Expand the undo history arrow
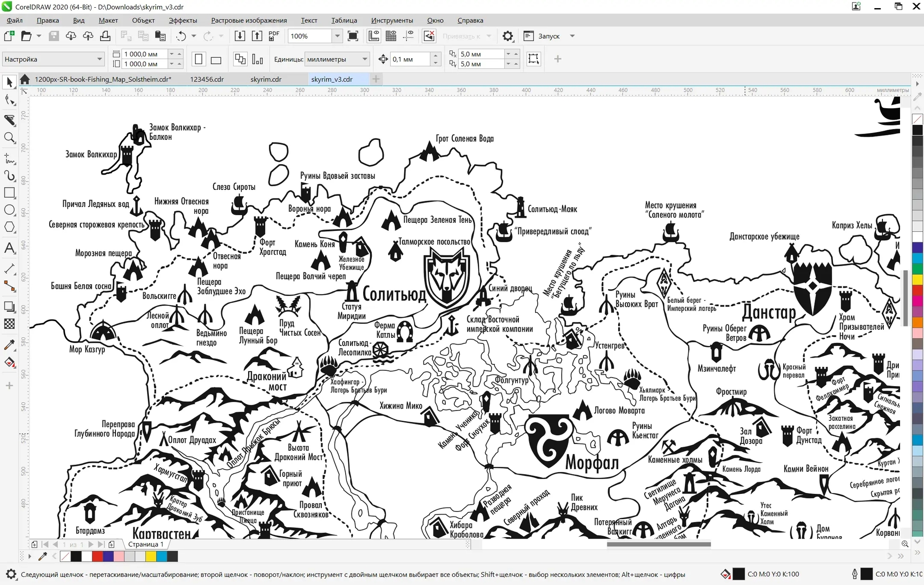This screenshot has height=585, width=924. coord(194,36)
